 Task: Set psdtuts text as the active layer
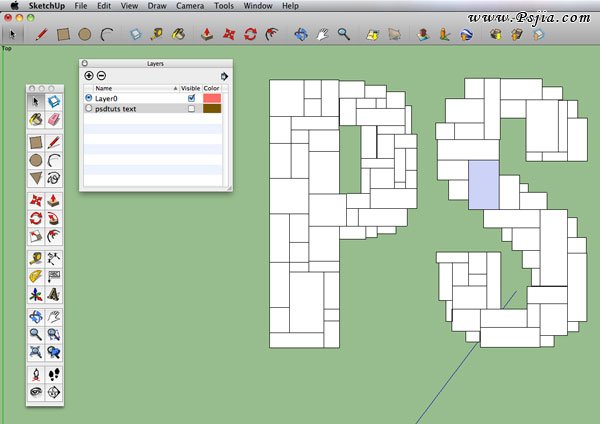pyautogui.click(x=89, y=109)
